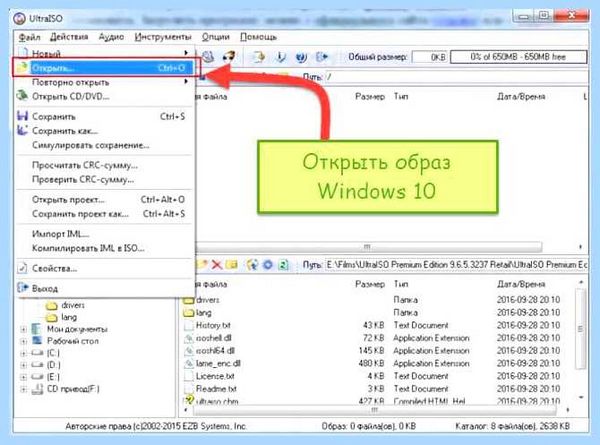Click the lower Путь field with E:\Films path

[x=455, y=264]
